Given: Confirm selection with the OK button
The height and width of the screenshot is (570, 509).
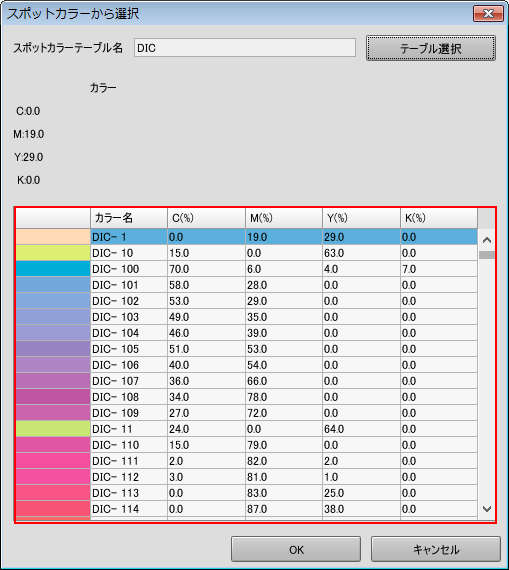Looking at the screenshot, I should pyautogui.click(x=296, y=549).
